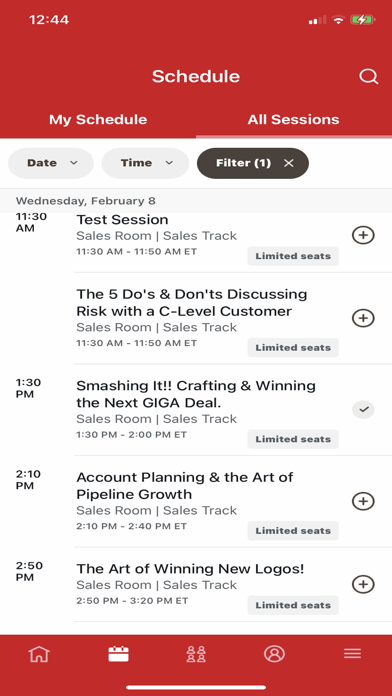Viewport: 392px width, 696px height.
Task: Clear the active filter with X
Action: (289, 163)
